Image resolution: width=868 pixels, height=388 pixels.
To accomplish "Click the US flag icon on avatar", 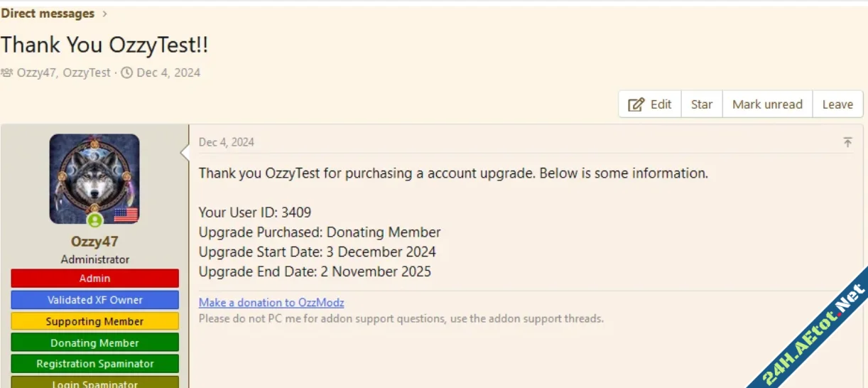I will (126, 214).
